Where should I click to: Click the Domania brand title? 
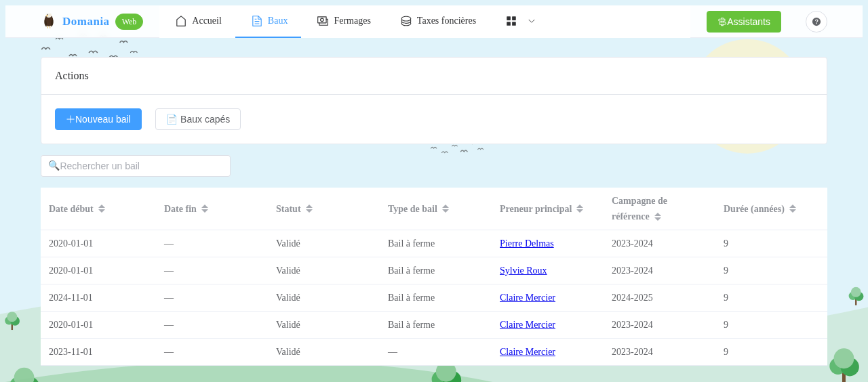85,22
